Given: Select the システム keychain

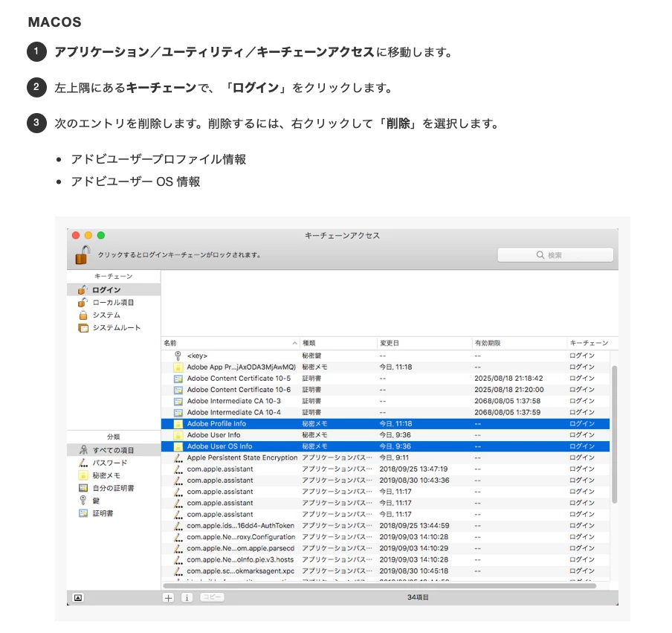Looking at the screenshot, I should coord(114,315).
